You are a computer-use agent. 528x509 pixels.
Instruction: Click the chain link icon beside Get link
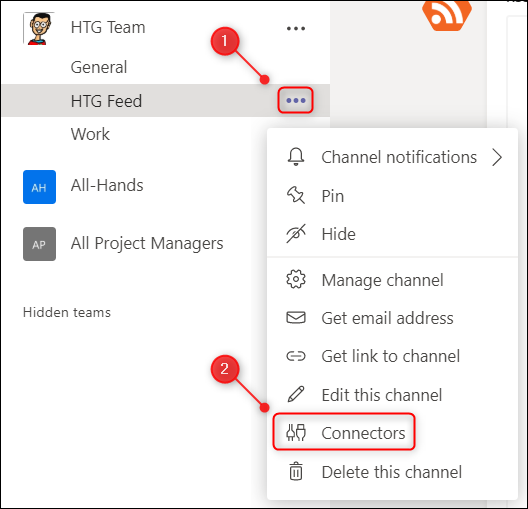pos(296,356)
